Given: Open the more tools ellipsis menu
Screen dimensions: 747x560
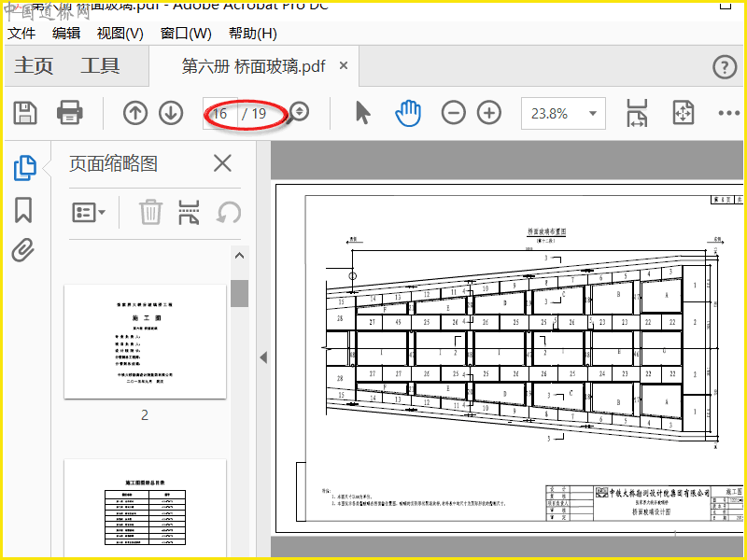Looking at the screenshot, I should coord(729,113).
